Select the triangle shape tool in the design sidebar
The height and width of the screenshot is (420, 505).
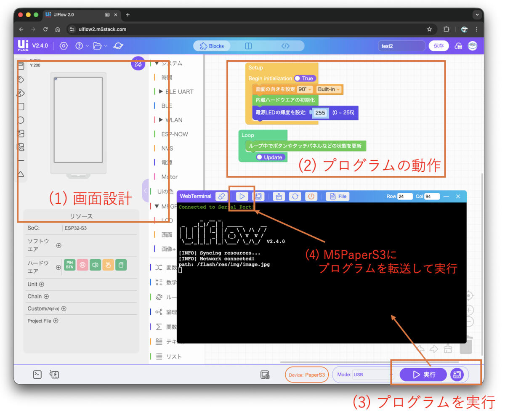pyautogui.click(x=22, y=173)
